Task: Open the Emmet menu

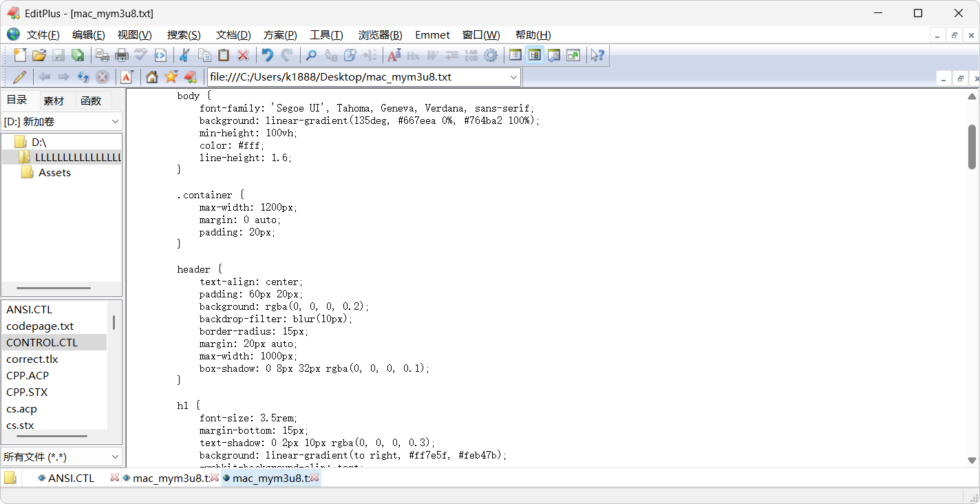Action: tap(432, 35)
